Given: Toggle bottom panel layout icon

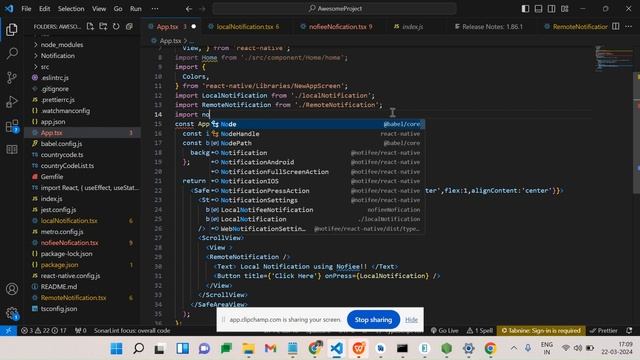Looking at the screenshot, I should click(x=538, y=9).
